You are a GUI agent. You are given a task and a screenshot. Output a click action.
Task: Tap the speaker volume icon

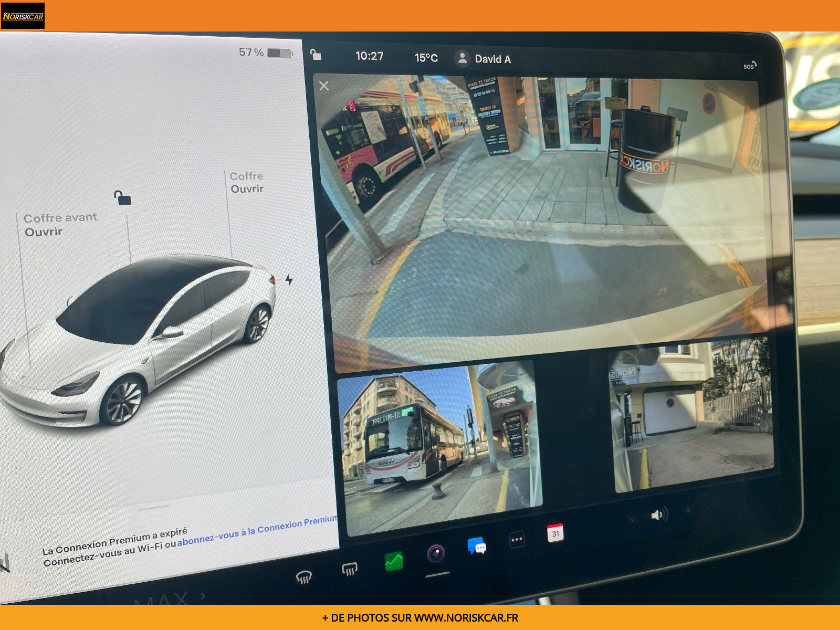[x=659, y=514]
